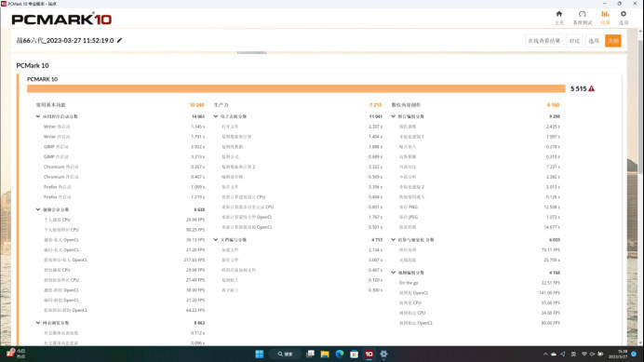The width and height of the screenshot is (644, 362).
Task: Open Microsoft Store from the taskbar
Action: point(354,354)
